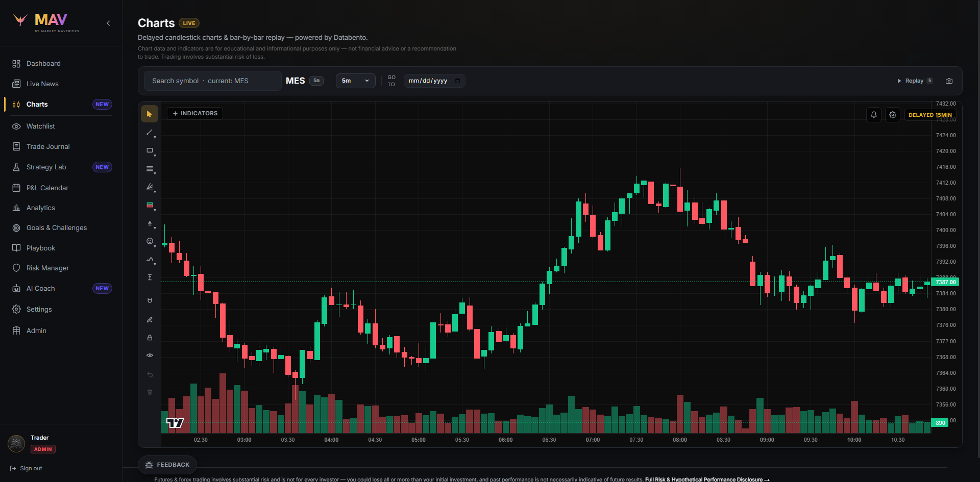Click the Go To date input field
The height and width of the screenshot is (482, 980).
coord(434,81)
